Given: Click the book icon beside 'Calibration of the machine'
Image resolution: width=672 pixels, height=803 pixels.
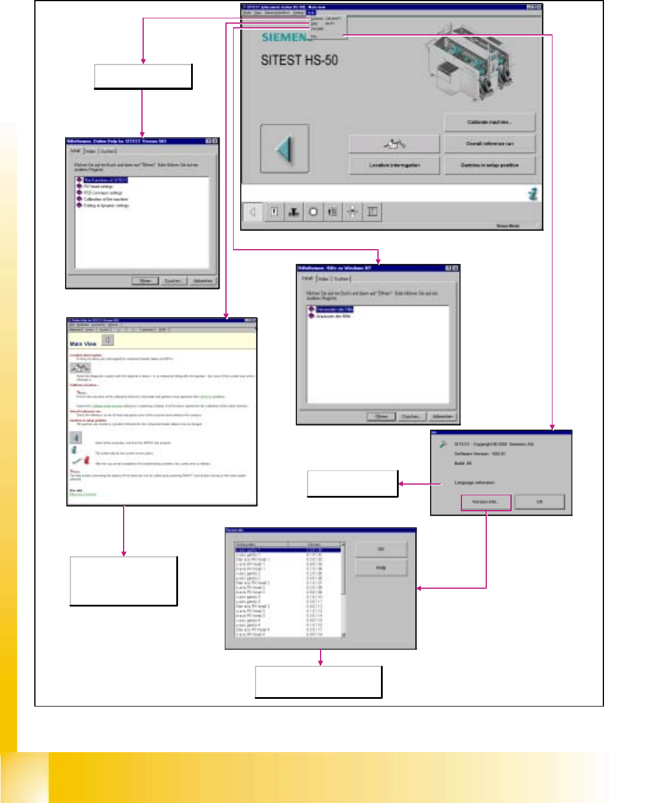Looking at the screenshot, I should pos(79,199).
